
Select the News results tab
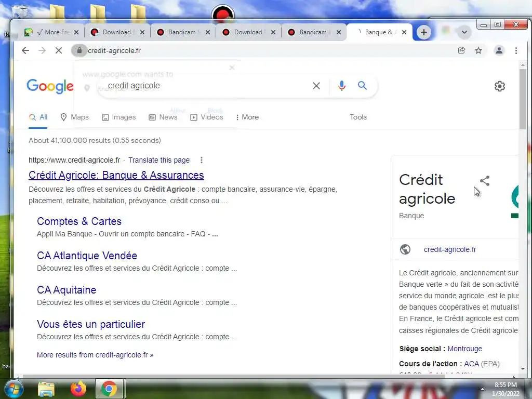(x=163, y=117)
